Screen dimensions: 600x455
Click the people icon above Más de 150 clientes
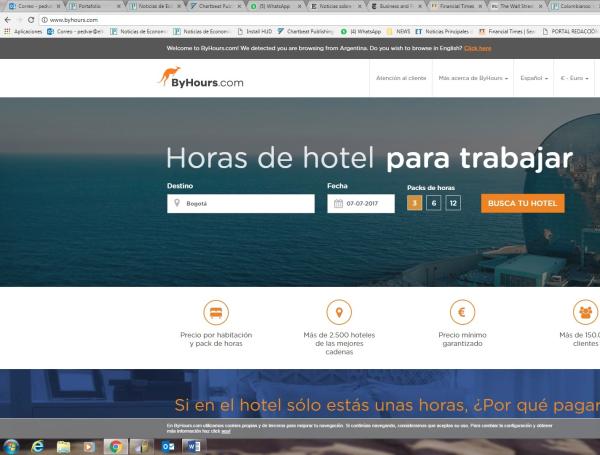[x=585, y=312]
